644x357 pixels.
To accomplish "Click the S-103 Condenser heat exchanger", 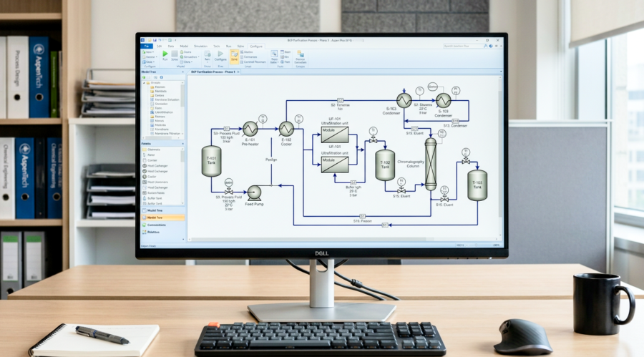I will (x=404, y=99).
